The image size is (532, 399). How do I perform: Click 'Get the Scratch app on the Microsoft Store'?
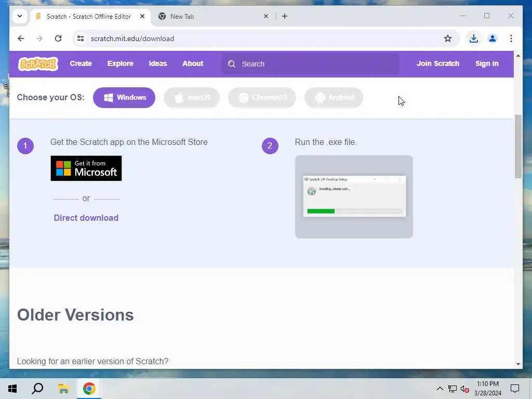coord(129,142)
